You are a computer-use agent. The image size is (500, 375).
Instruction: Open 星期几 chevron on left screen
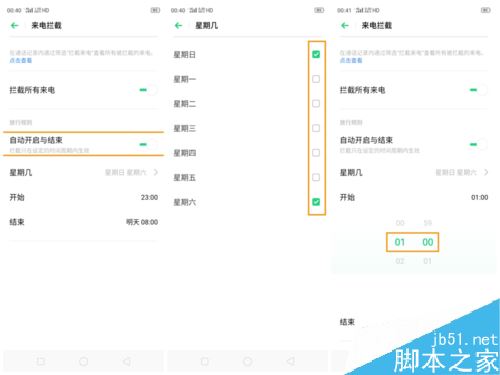(x=155, y=172)
